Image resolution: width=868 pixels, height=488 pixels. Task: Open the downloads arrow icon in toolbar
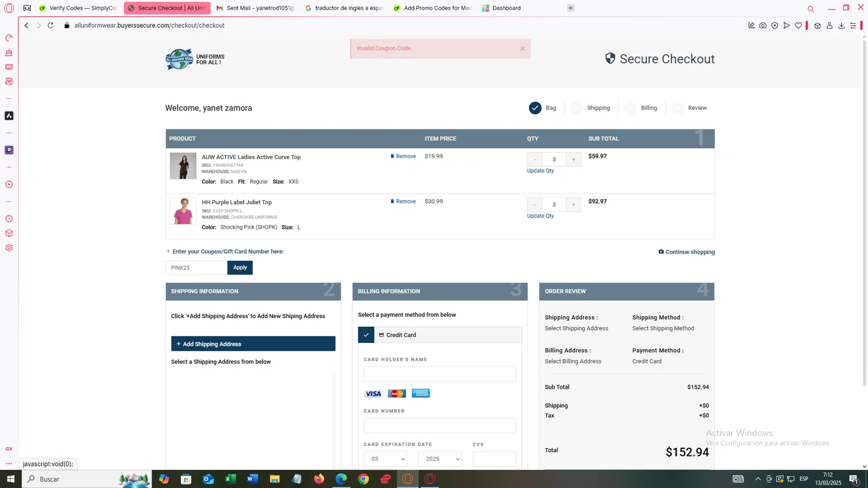click(841, 25)
